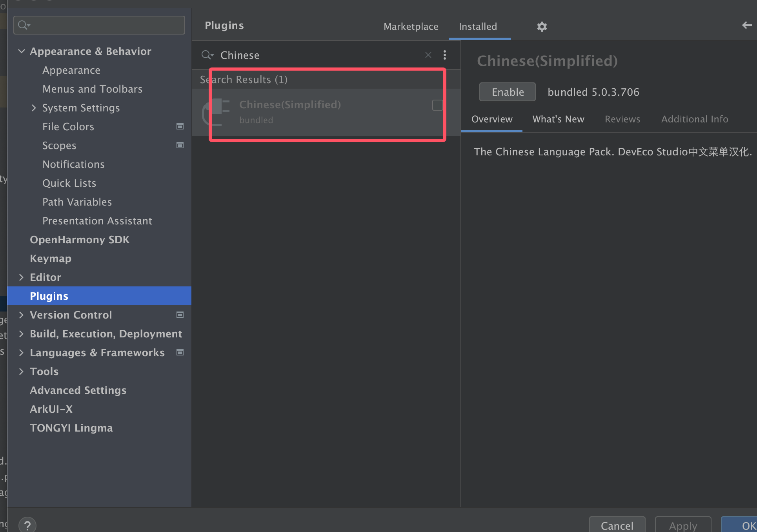Open the Keymap settings page
Screen dimensions: 757x532
51,259
